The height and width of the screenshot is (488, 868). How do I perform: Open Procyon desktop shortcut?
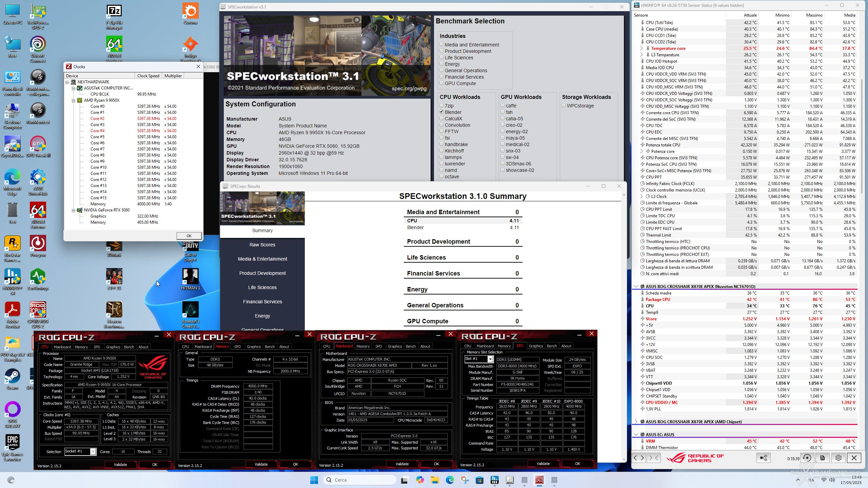pos(38,246)
